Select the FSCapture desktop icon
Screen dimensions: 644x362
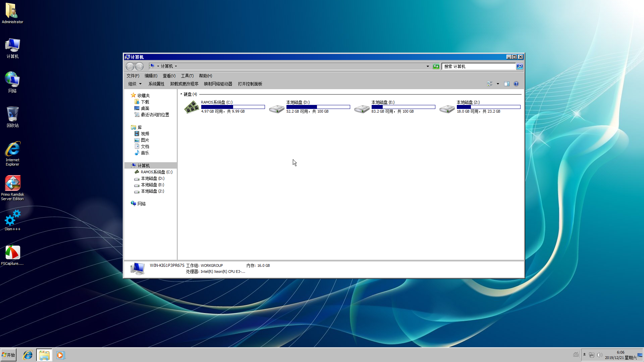(12, 255)
